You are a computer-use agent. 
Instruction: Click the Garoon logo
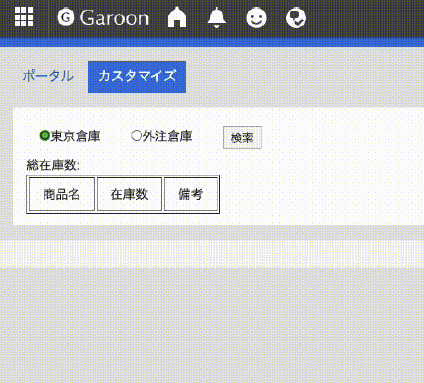click(x=103, y=17)
